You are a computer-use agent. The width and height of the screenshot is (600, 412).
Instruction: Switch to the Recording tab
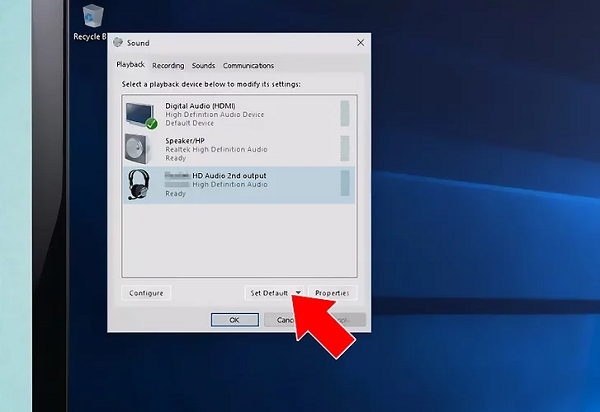pos(168,66)
